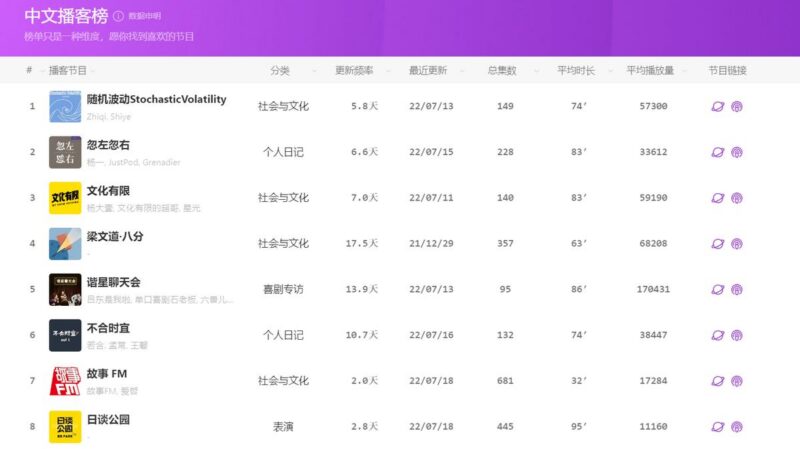Open 忽左忽右 cover thumbnail
800x449 pixels.
pyautogui.click(x=65, y=152)
